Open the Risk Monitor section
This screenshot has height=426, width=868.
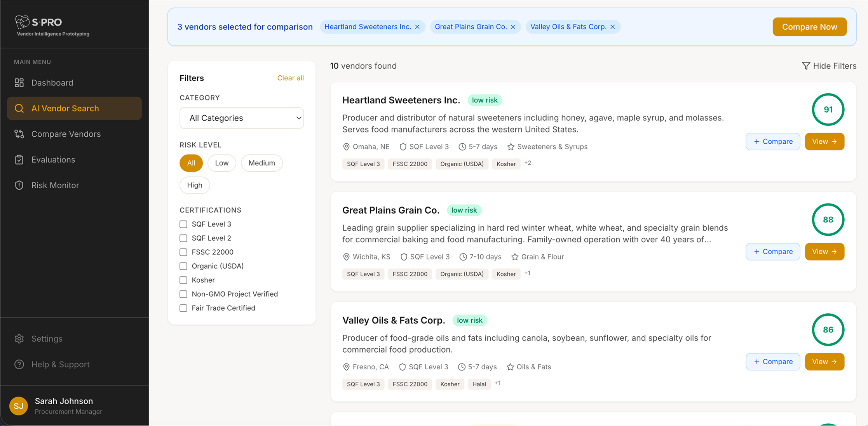click(19, 185)
